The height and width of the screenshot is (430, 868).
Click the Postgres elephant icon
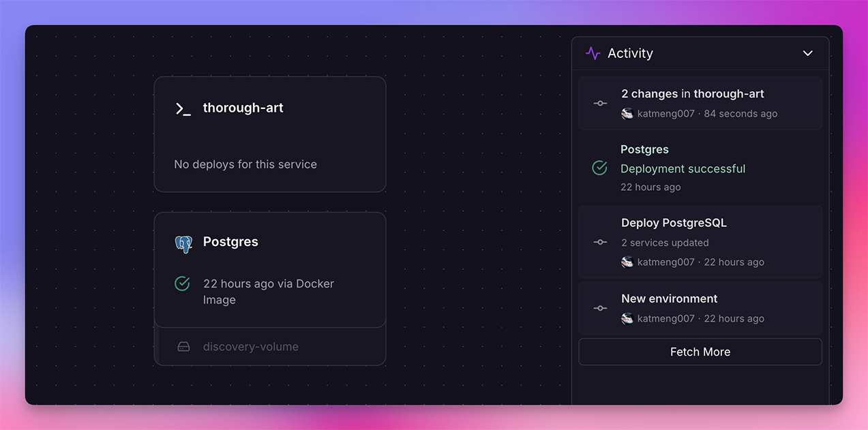point(183,243)
